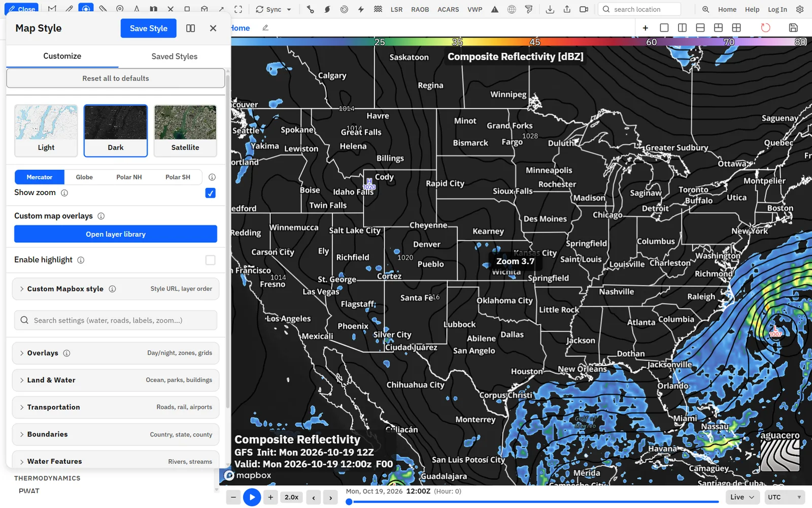Viewport: 812px width, 508px height.
Task: Click the Log In link
Action: coord(777,9)
